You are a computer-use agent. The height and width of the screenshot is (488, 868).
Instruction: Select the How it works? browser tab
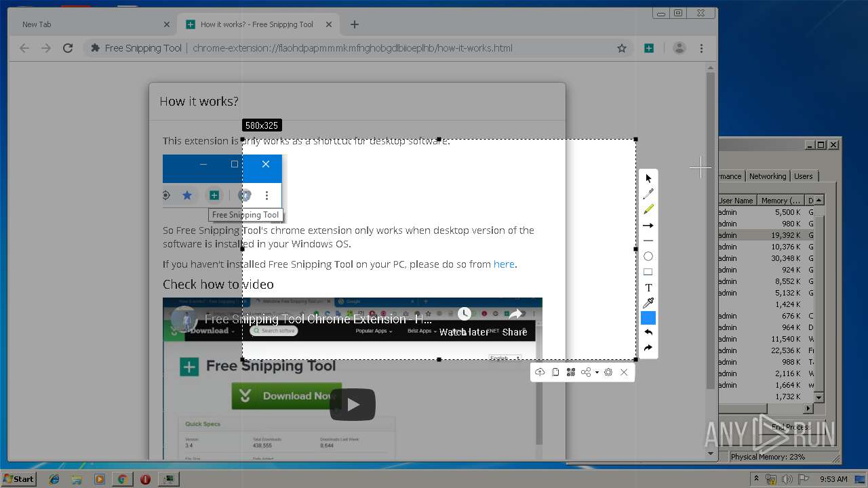coord(258,24)
